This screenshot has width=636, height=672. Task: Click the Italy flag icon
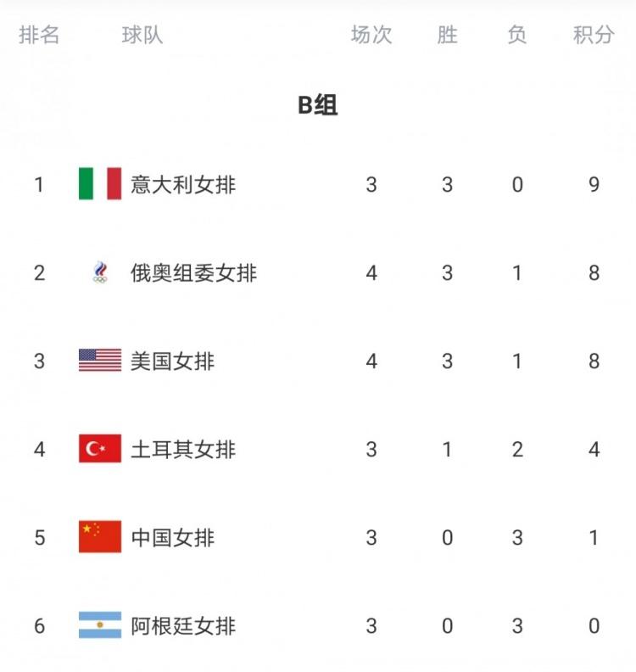coord(100,183)
